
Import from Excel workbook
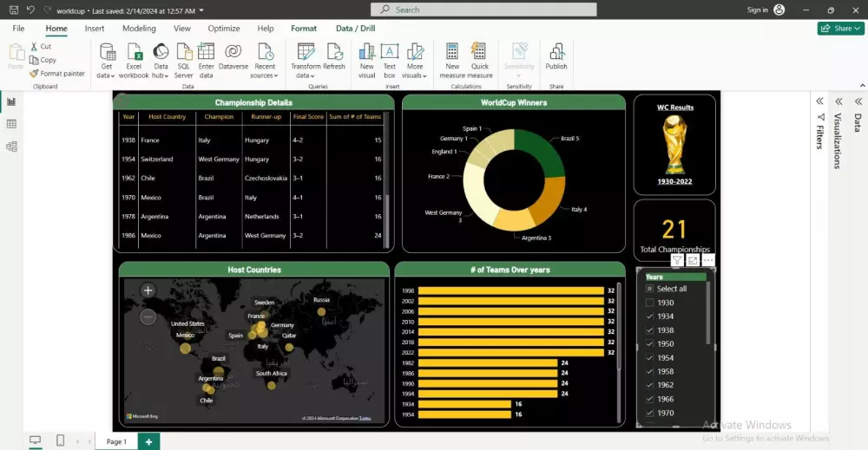click(x=134, y=61)
